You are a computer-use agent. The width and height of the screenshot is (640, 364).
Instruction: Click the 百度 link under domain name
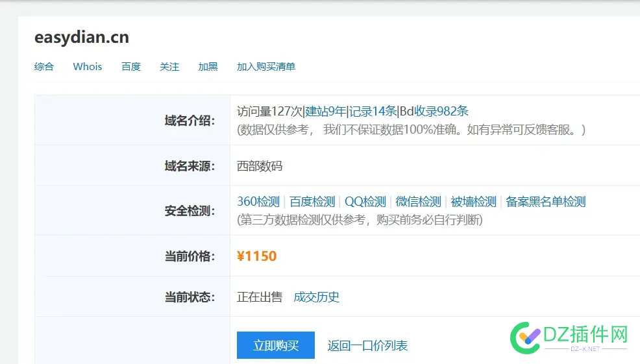pos(131,67)
